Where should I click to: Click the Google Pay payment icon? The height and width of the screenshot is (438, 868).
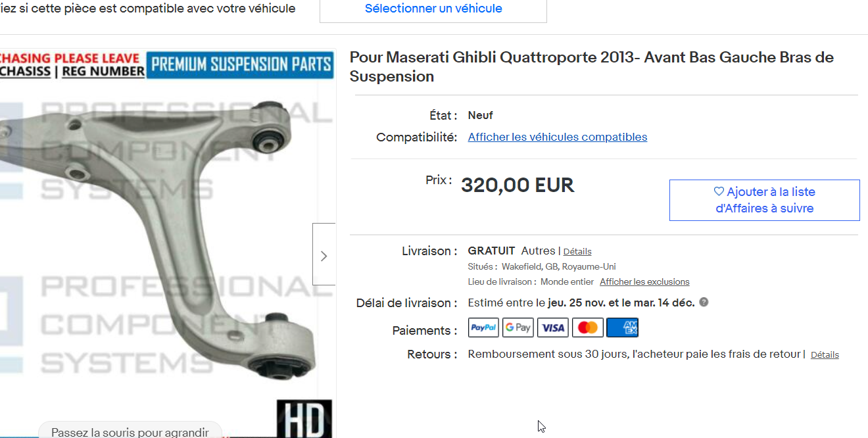coord(518,328)
